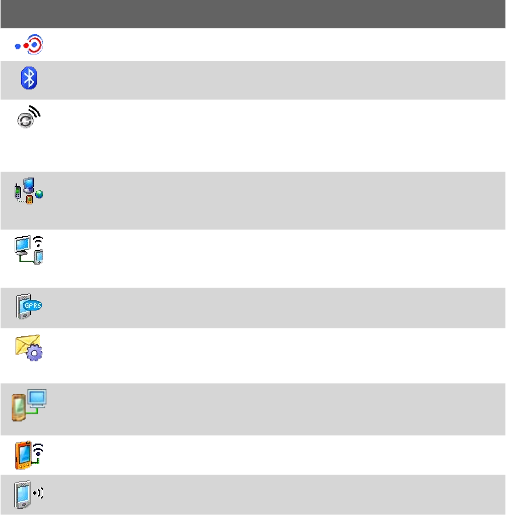
Task: Open the blue Bluetooth icon
Action: point(29,78)
